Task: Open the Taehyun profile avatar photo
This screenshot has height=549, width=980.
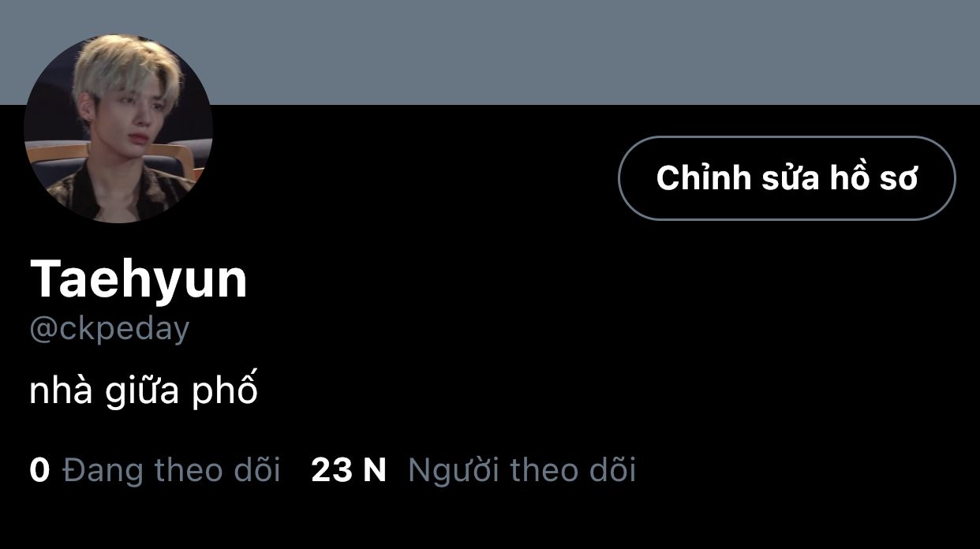Action: click(x=118, y=129)
